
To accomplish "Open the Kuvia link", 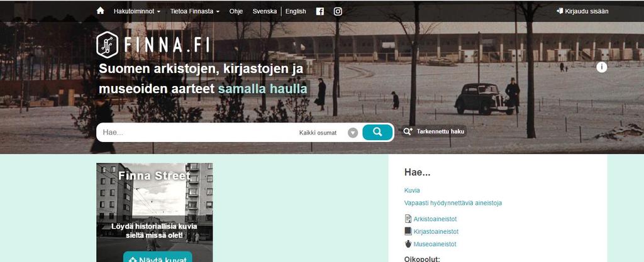I will pyautogui.click(x=412, y=190).
